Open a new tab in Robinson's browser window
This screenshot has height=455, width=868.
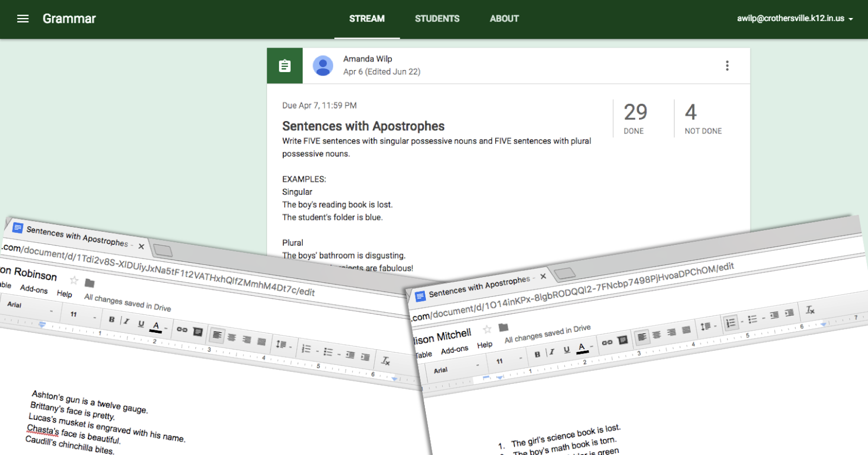point(163,250)
